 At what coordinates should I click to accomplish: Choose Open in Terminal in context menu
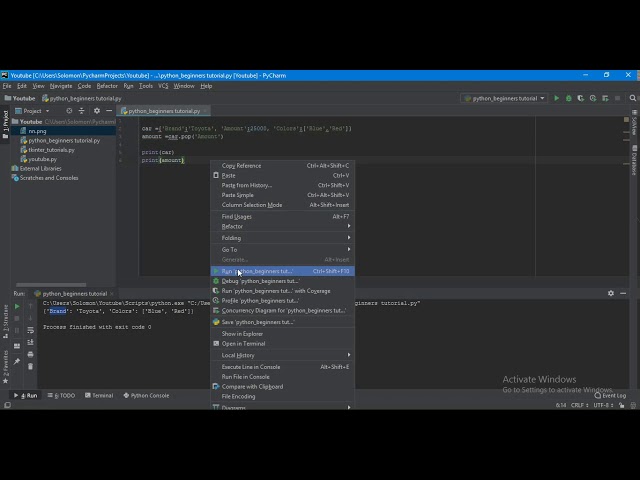tap(282, 344)
